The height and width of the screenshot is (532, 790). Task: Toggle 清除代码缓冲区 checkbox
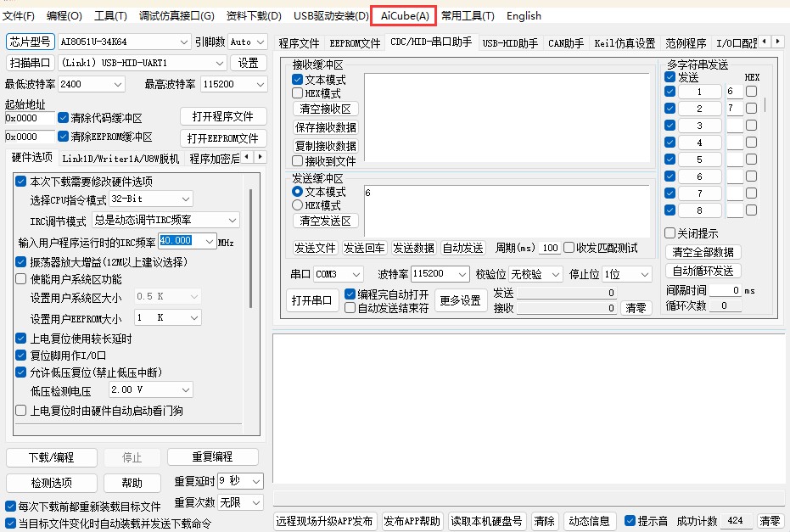coord(63,118)
